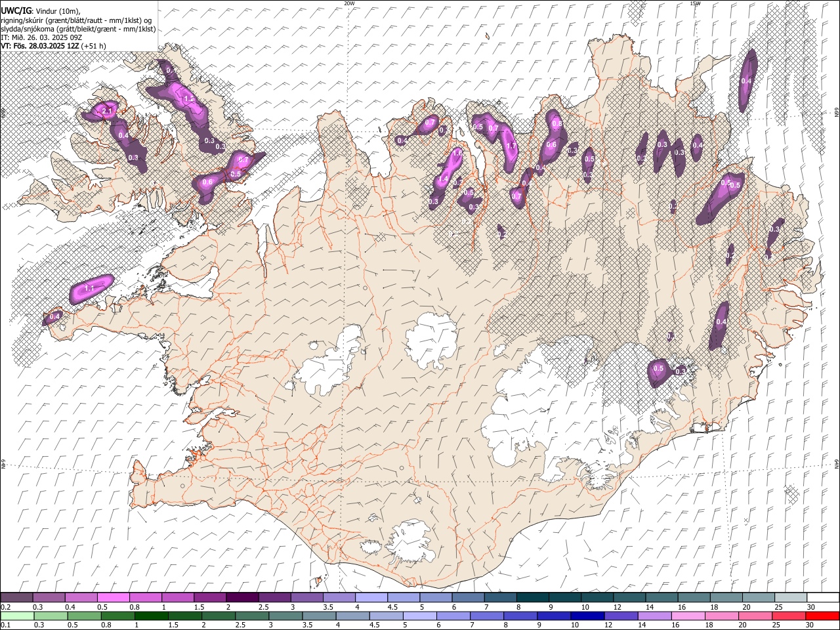Image resolution: width=840 pixels, height=630 pixels.
Task: Click the '1.1' snowfall value over Snæfellsnes
Action: click(90, 288)
